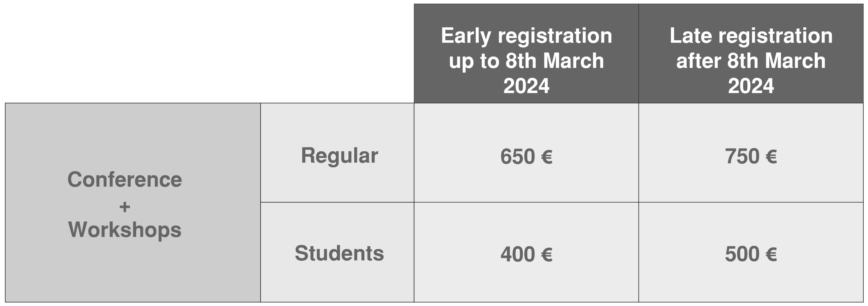This screenshot has height=306, width=868.
Task: Click the word Conference
Action: click(x=125, y=179)
